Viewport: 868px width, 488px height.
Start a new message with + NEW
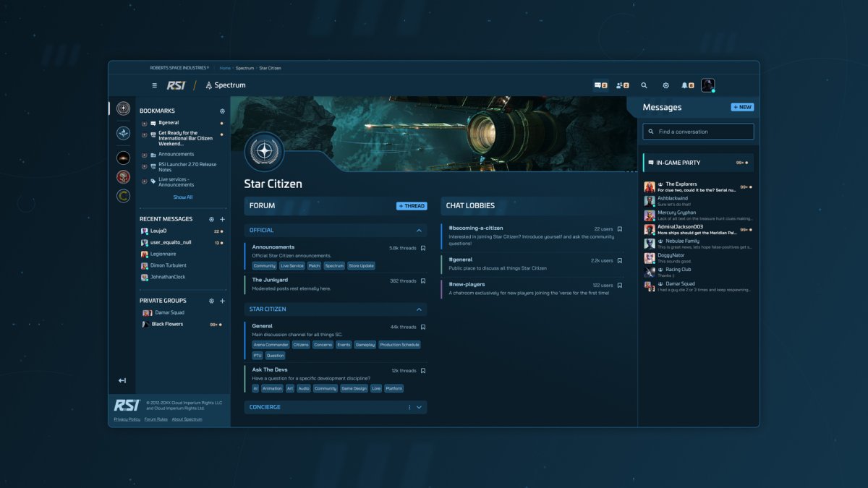coord(742,107)
